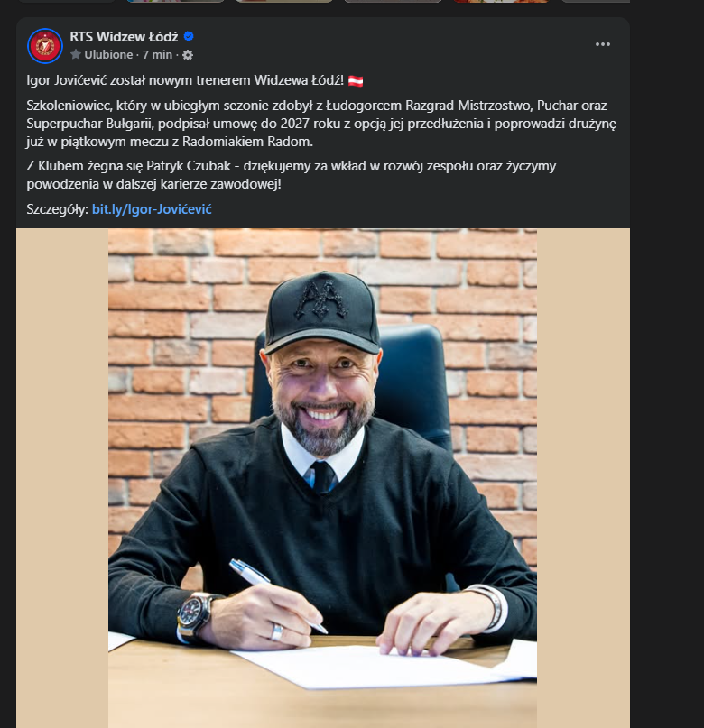704x728 pixels.
Task: Click the wristwatch in the photo
Action: pos(196,613)
